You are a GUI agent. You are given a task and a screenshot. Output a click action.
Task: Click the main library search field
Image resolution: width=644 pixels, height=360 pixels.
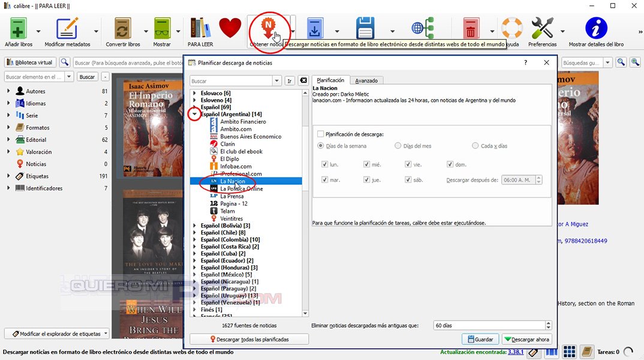(128, 63)
